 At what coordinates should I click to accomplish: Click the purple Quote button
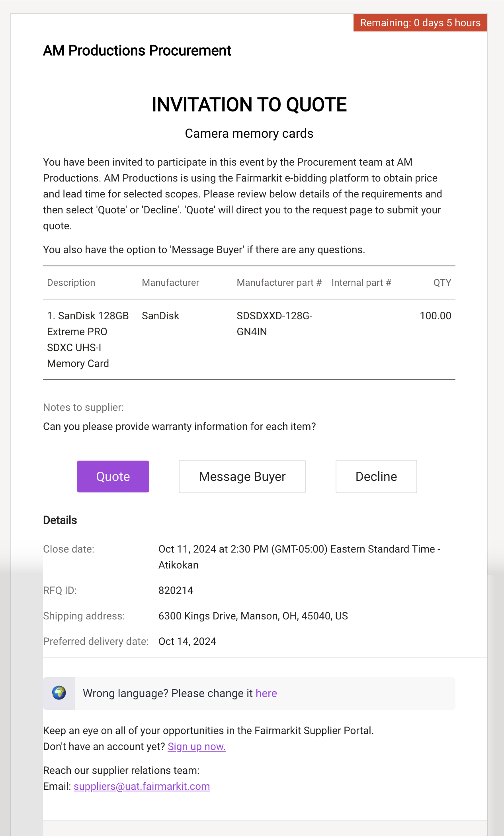pos(113,477)
